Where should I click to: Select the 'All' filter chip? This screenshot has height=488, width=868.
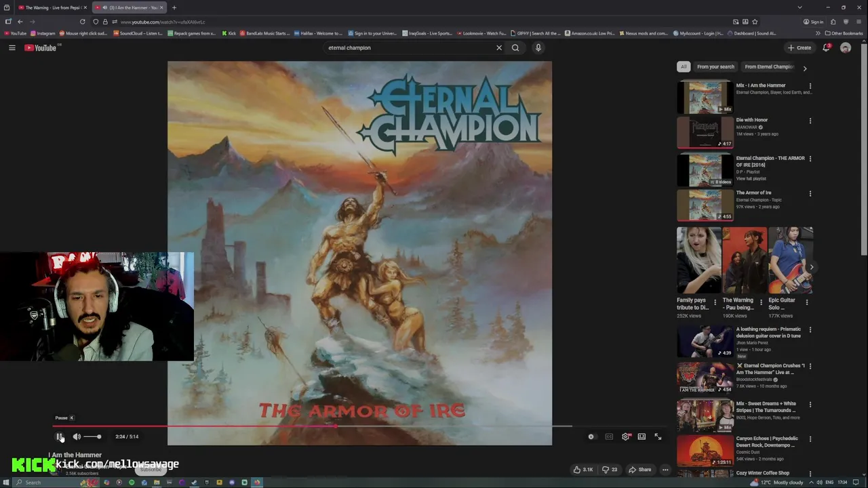coord(684,66)
